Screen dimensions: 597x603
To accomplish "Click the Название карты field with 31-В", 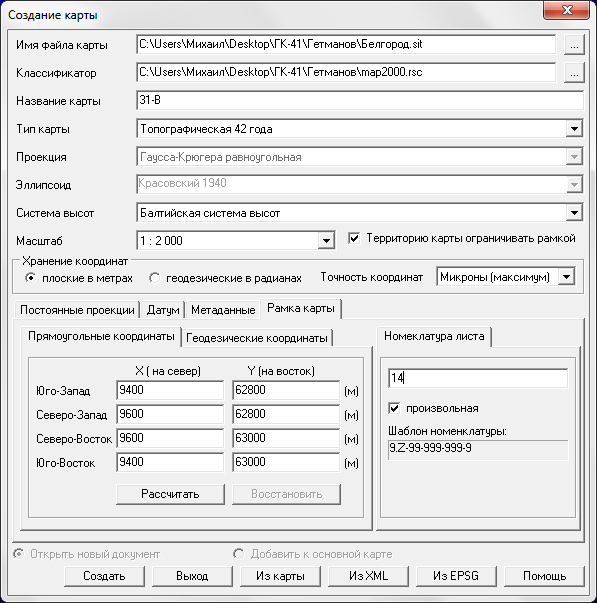I will click(360, 101).
